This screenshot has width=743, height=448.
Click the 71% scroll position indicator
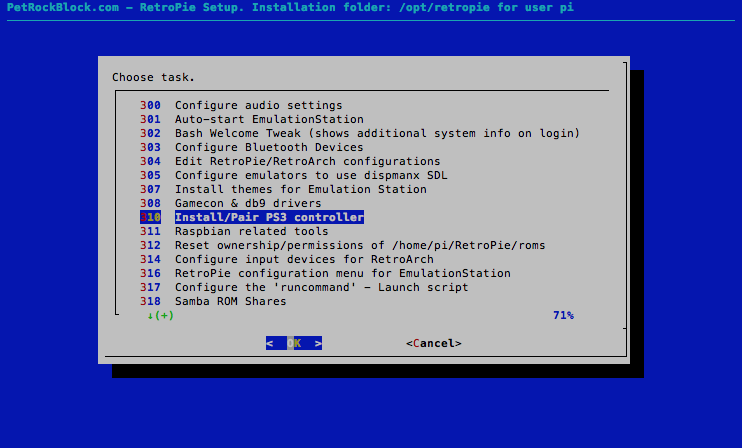click(563, 315)
